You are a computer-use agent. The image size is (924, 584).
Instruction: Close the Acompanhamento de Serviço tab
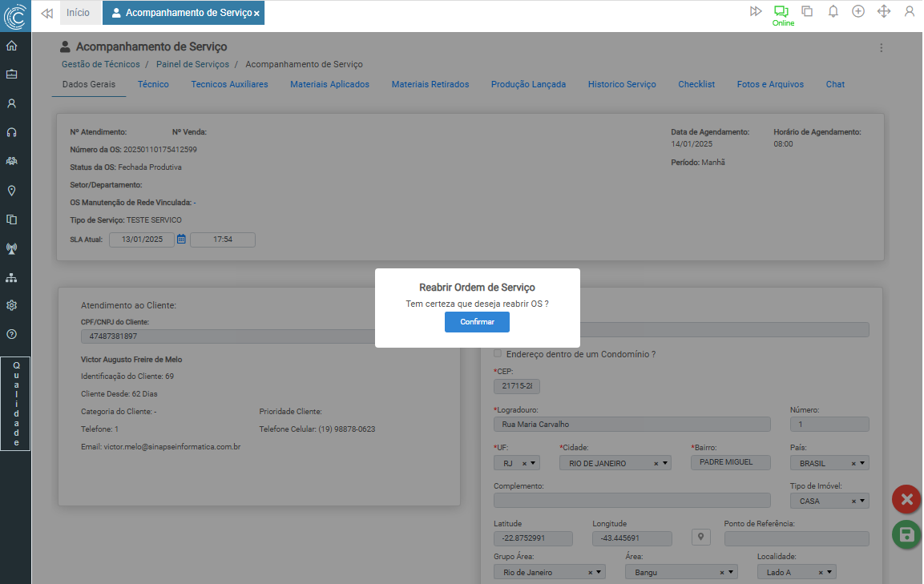tap(256, 14)
